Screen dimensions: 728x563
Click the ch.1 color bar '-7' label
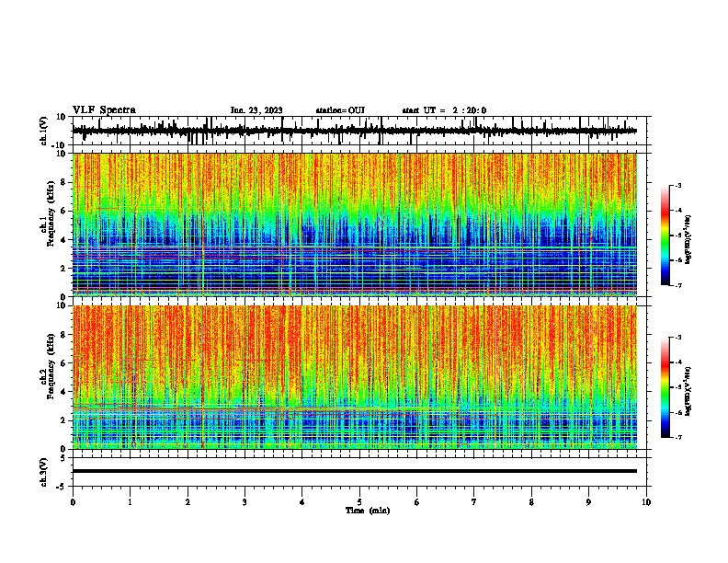678,285
